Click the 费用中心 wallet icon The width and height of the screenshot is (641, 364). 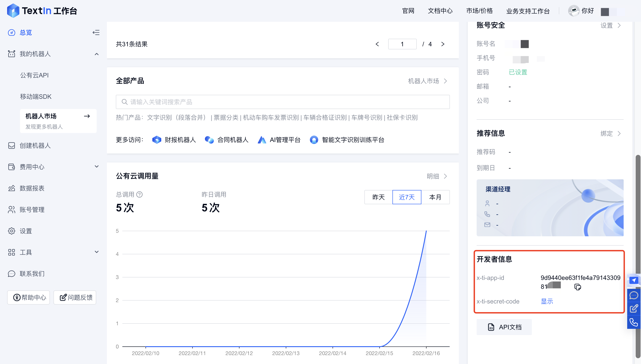coord(12,167)
